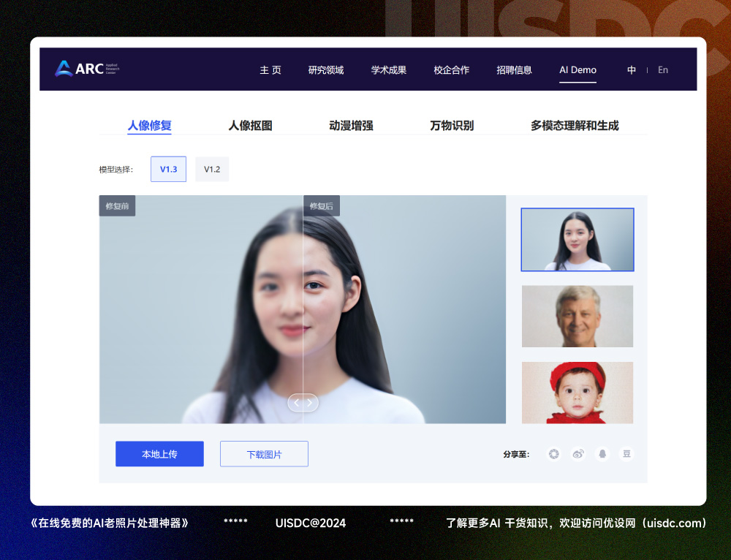
Task: Download the restored photo via 下载图片
Action: coord(264,454)
